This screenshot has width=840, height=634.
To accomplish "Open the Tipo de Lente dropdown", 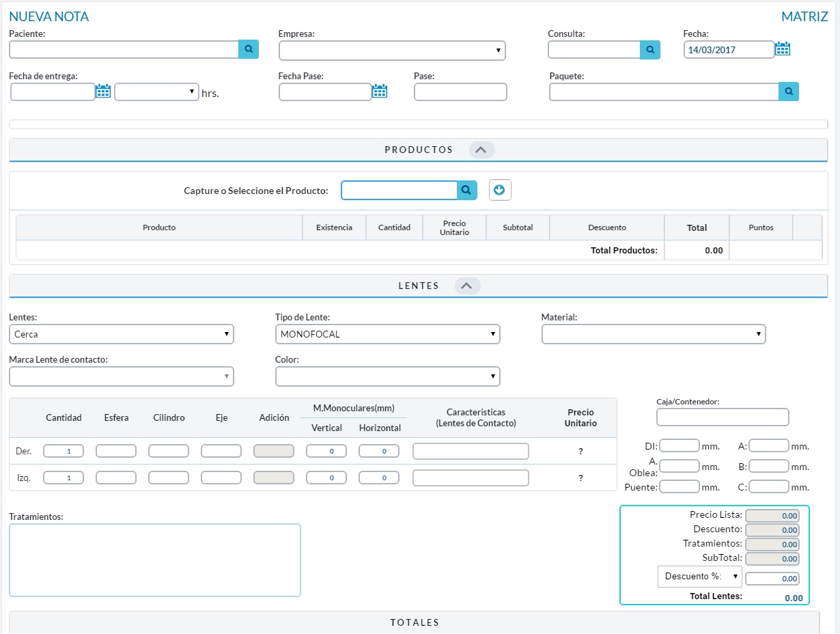I will click(x=387, y=334).
